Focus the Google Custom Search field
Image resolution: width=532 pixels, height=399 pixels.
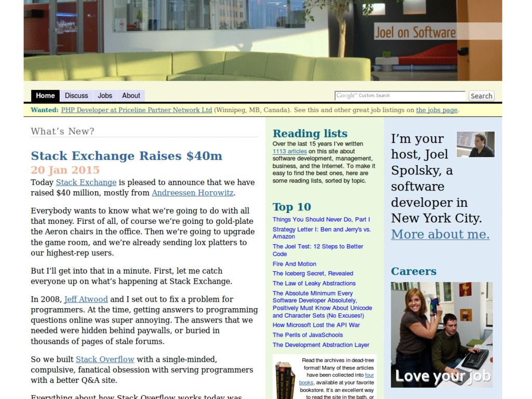[x=400, y=96]
